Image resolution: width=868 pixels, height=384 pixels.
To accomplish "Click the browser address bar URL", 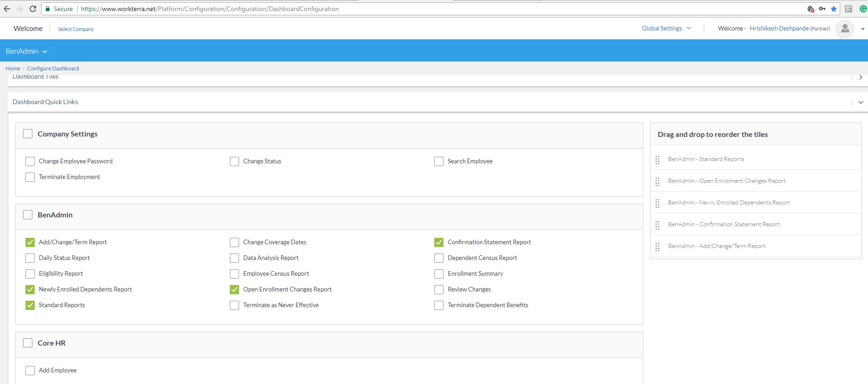I will pos(210,9).
